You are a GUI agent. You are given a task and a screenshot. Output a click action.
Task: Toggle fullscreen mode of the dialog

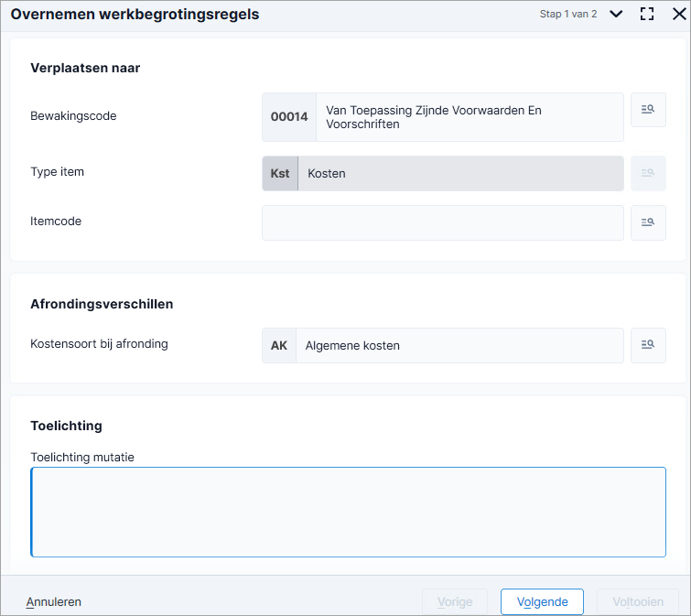(646, 14)
